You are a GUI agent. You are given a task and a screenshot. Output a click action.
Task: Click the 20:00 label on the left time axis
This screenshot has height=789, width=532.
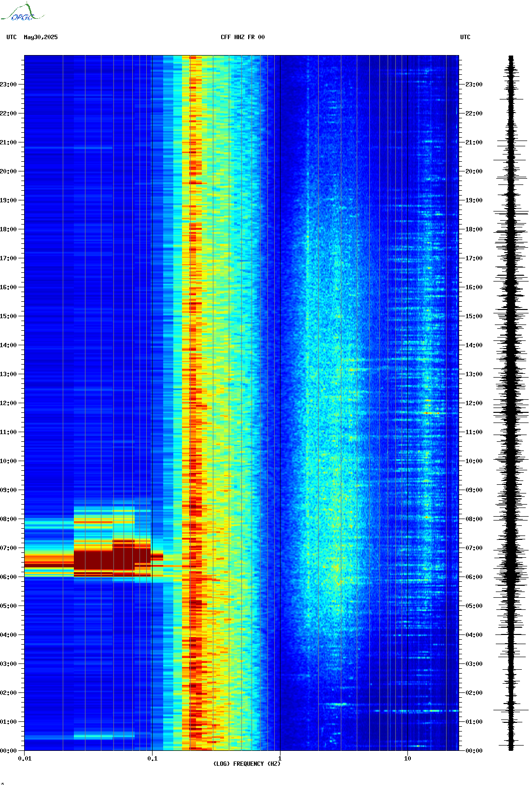point(8,171)
